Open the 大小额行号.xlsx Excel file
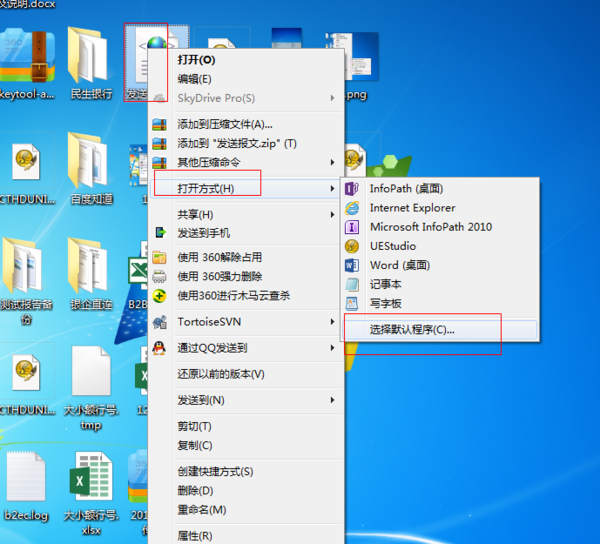Viewport: 600px width, 544px height. coord(90,483)
